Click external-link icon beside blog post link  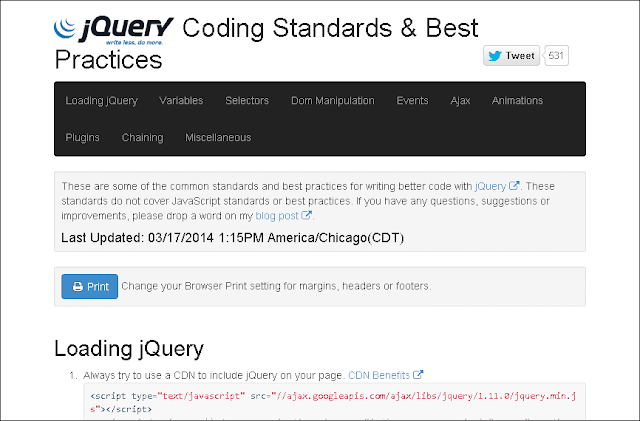[306, 215]
